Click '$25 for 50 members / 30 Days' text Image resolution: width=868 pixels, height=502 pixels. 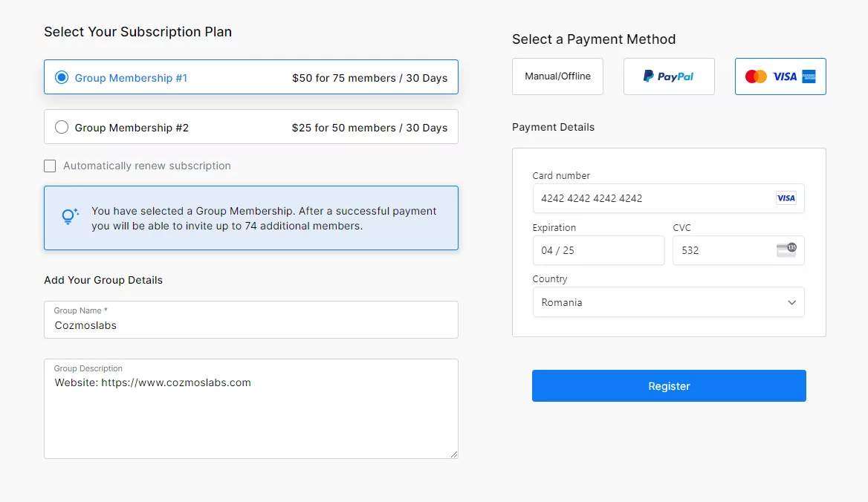(x=370, y=128)
